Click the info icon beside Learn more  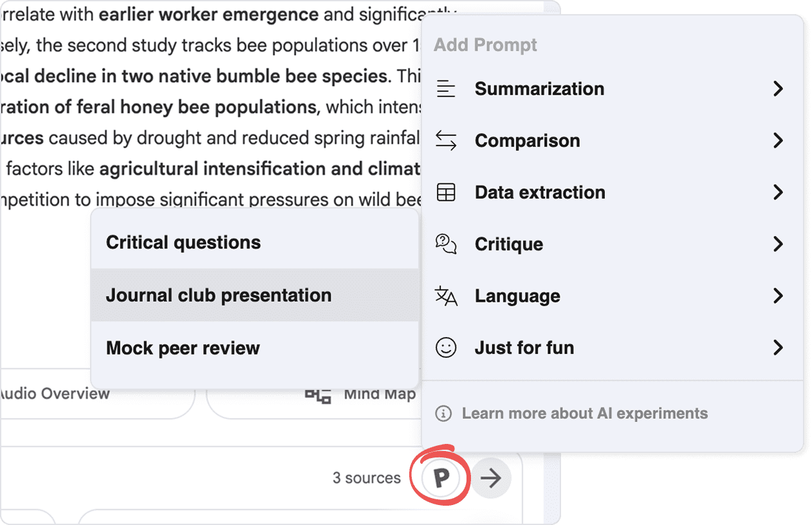click(443, 413)
